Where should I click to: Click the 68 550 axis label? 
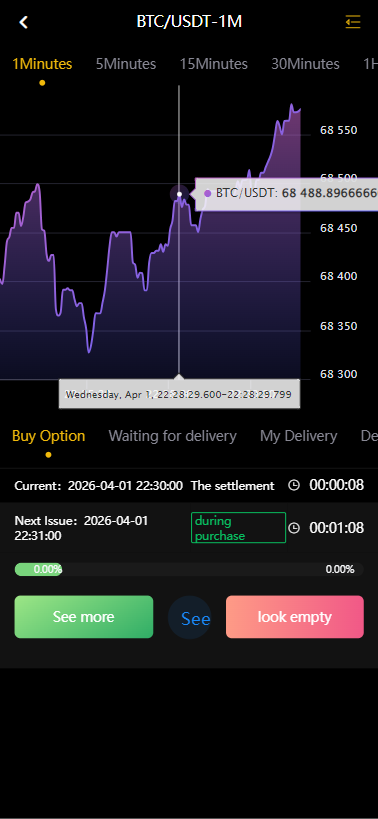(x=339, y=131)
